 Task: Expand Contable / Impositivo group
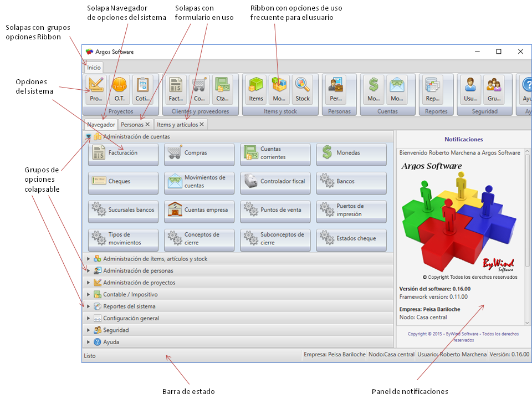[x=88, y=294]
